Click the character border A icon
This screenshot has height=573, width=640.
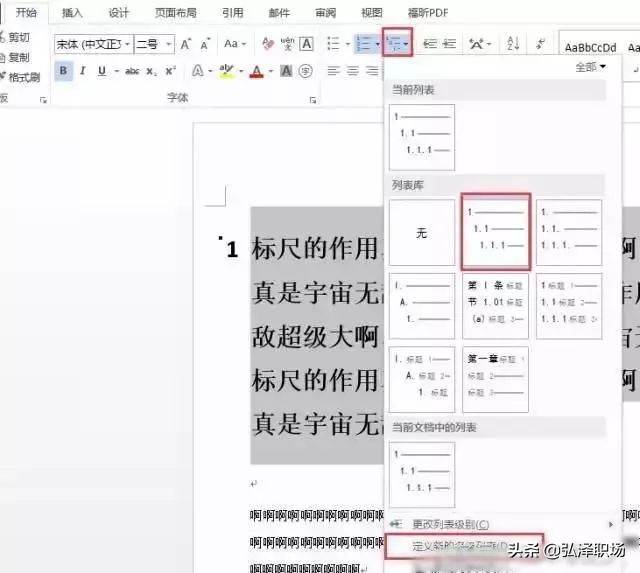307,44
